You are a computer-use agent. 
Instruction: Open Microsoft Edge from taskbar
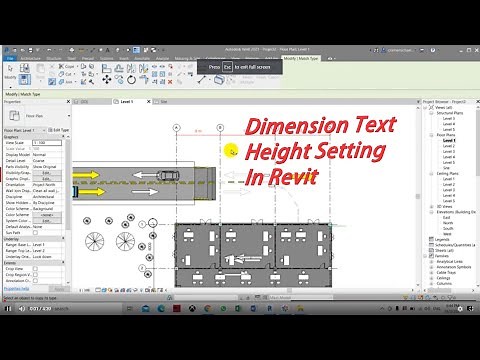[161, 309]
